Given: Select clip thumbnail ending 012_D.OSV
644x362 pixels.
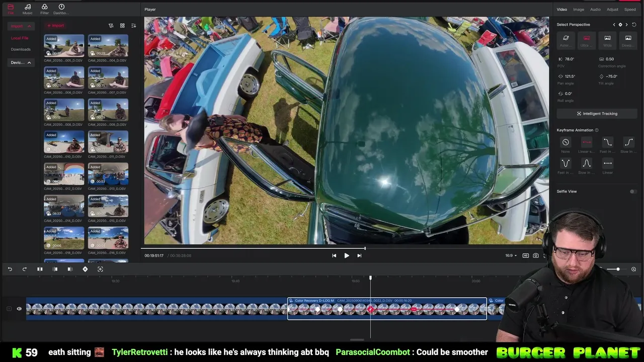Looking at the screenshot, I should (64, 174).
